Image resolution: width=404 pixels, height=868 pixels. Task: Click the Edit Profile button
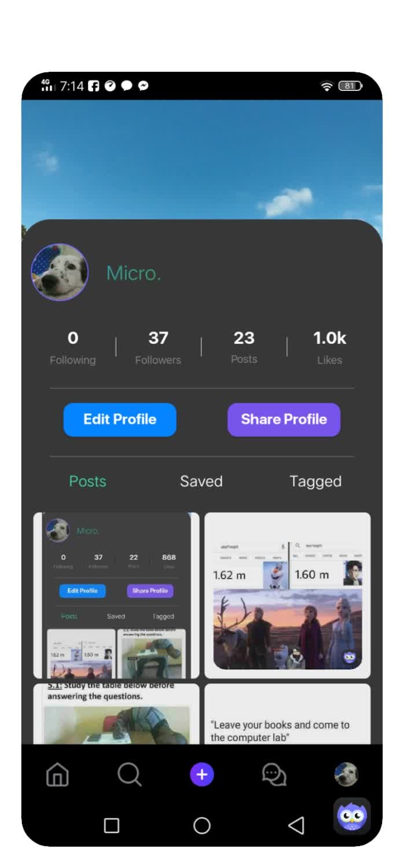[120, 420]
